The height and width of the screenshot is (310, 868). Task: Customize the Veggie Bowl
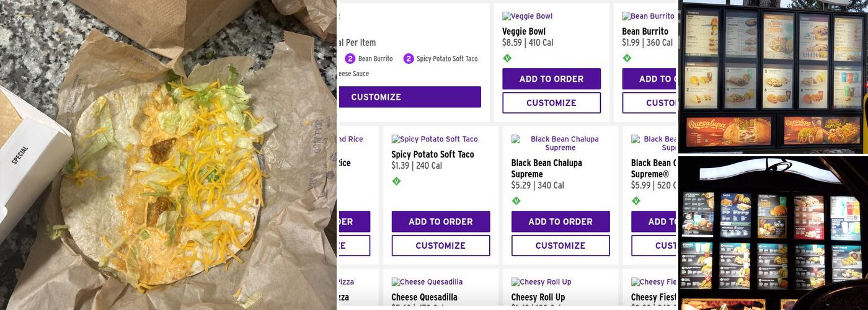551,103
